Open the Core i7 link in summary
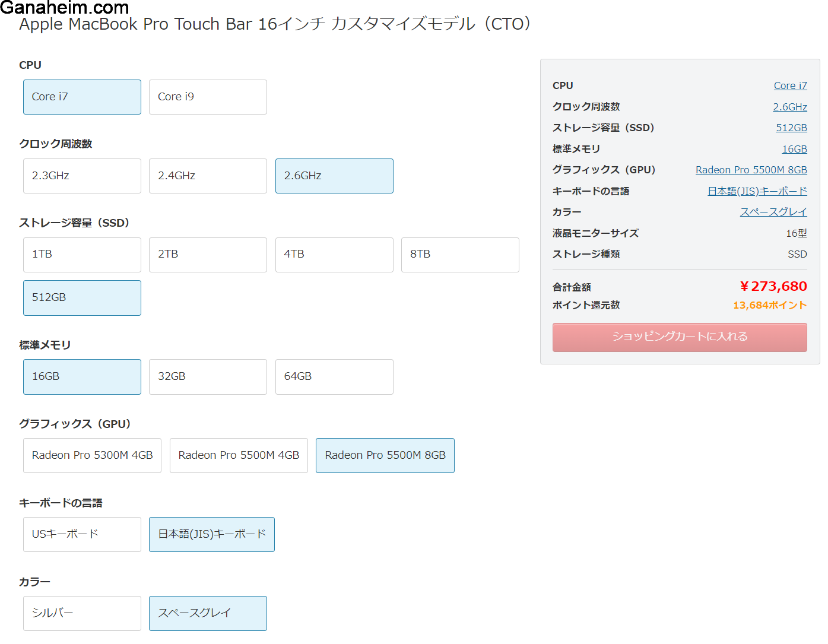Viewport: 828px width, 644px height. pyautogui.click(x=790, y=86)
